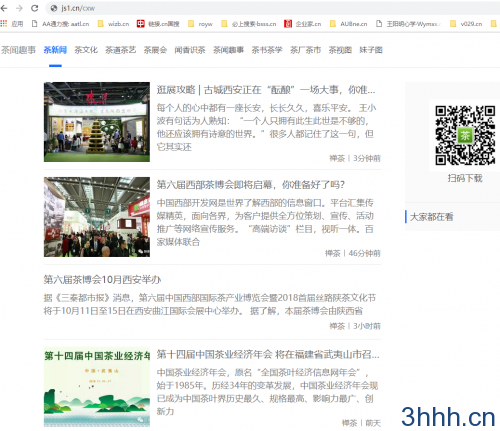Open the apps grid bookmark icon
Screen dimensions: 500x431
[4, 23]
